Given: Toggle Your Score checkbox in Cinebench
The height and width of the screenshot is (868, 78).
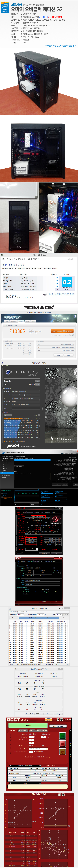Looking at the screenshot, I should (x=4, y=441).
